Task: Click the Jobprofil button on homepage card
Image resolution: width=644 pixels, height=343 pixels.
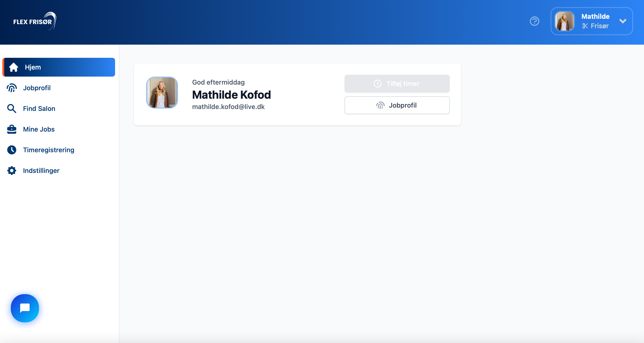Action: click(x=397, y=105)
